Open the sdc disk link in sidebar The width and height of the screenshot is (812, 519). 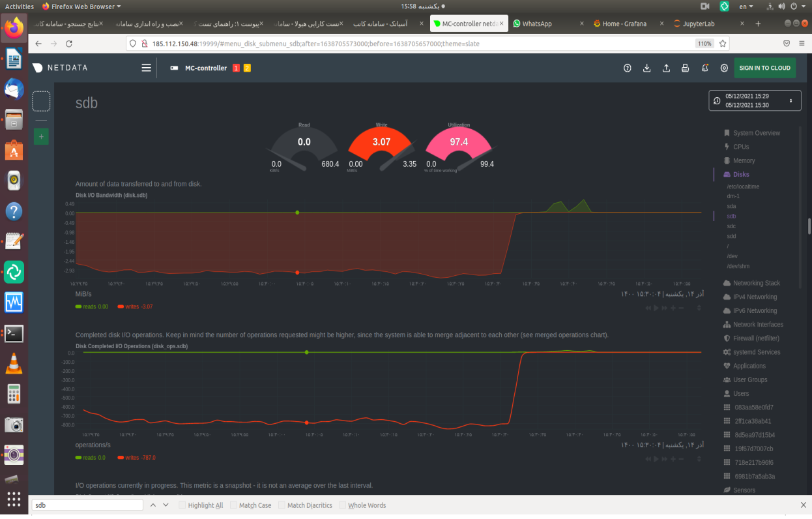(731, 226)
